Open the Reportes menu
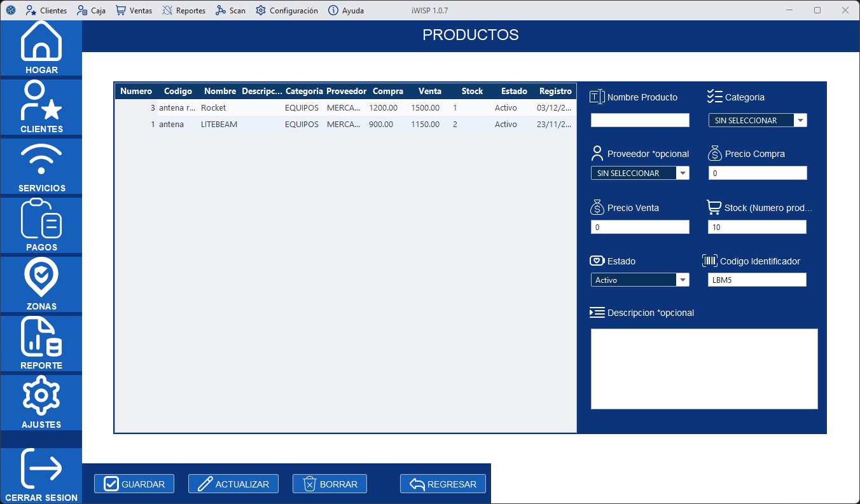Screen dimensions: 860x504 coord(184,10)
